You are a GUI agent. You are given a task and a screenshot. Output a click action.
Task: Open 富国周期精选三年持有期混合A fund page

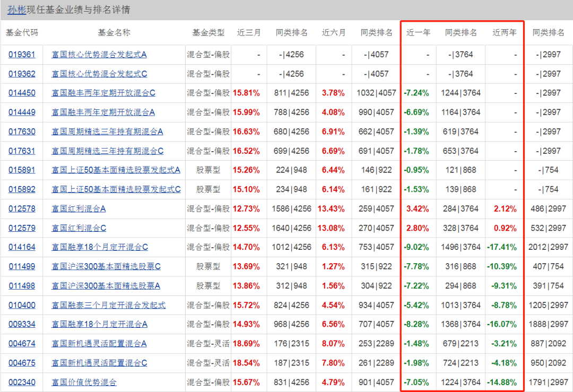107,132
